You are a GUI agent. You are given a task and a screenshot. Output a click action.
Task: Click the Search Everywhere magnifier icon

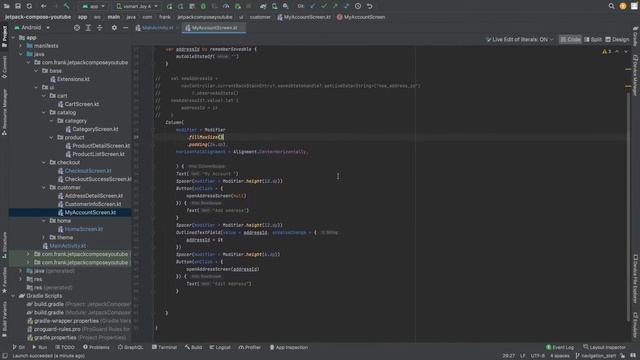point(611,6)
